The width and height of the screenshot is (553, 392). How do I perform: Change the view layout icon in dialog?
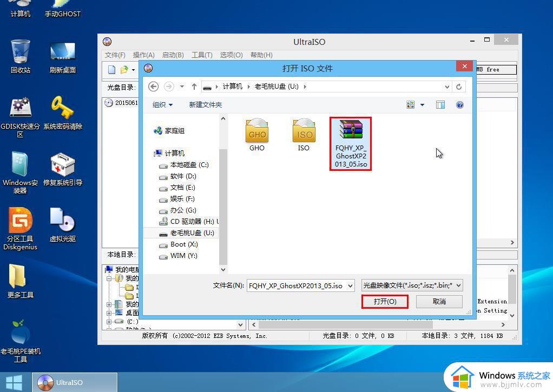[x=410, y=105]
